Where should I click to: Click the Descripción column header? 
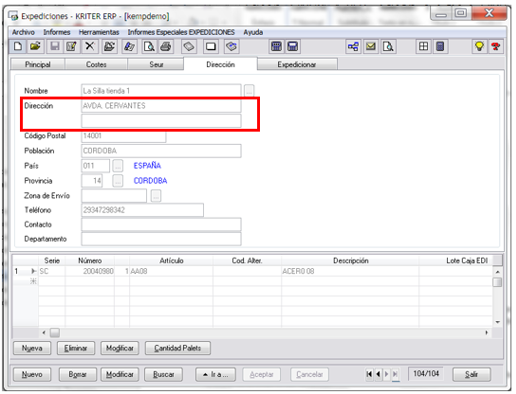pyautogui.click(x=351, y=261)
